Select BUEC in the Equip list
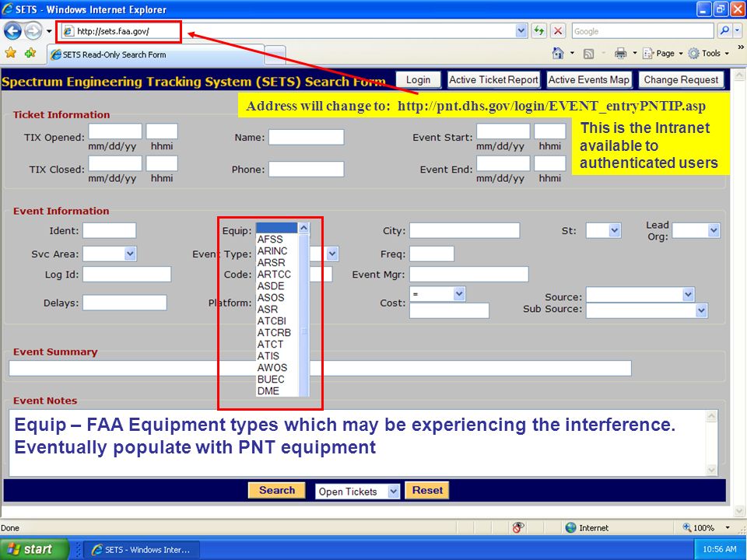747x560 pixels. click(x=277, y=379)
